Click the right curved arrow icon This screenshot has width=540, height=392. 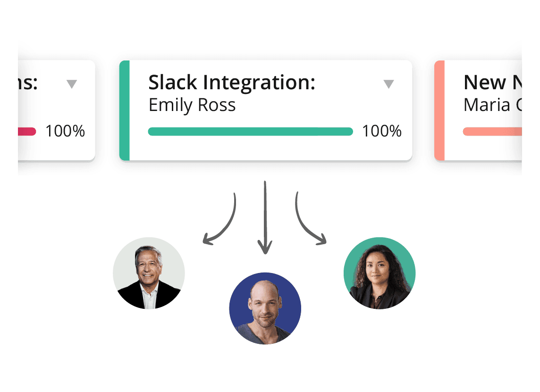(309, 220)
